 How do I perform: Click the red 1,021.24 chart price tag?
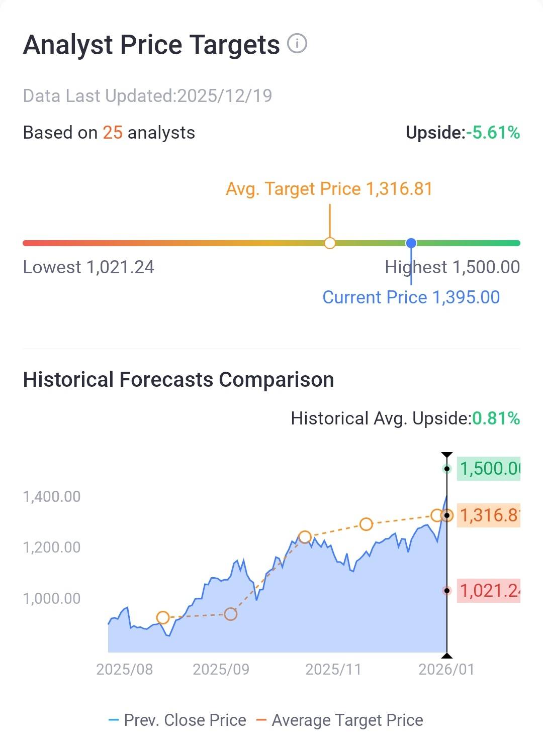(x=488, y=591)
